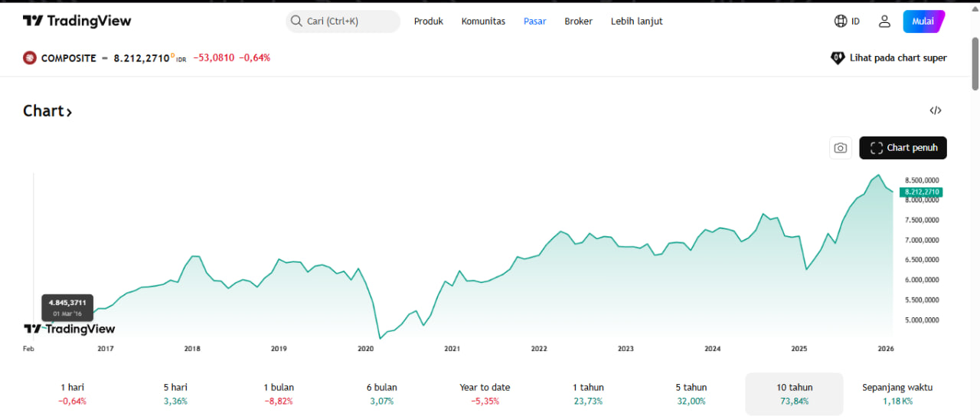This screenshot has width=980, height=420.
Task: Open the Komunitas menu item
Action: point(483,21)
